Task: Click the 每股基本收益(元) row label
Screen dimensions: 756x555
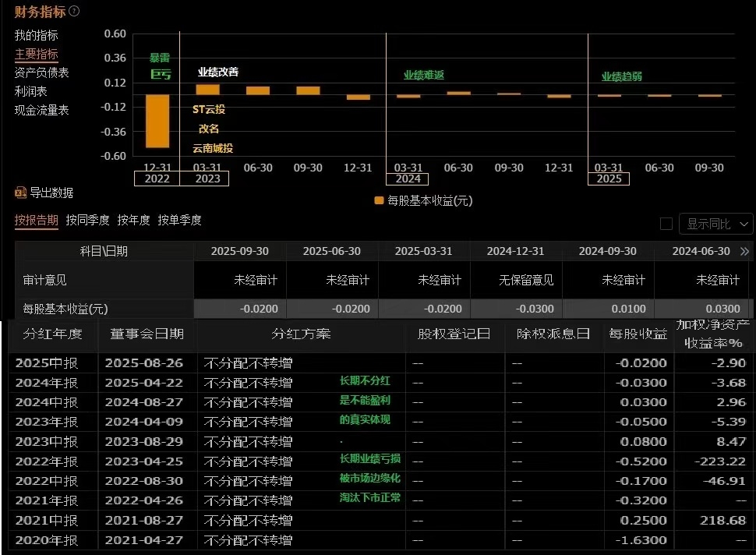Action: (65, 309)
